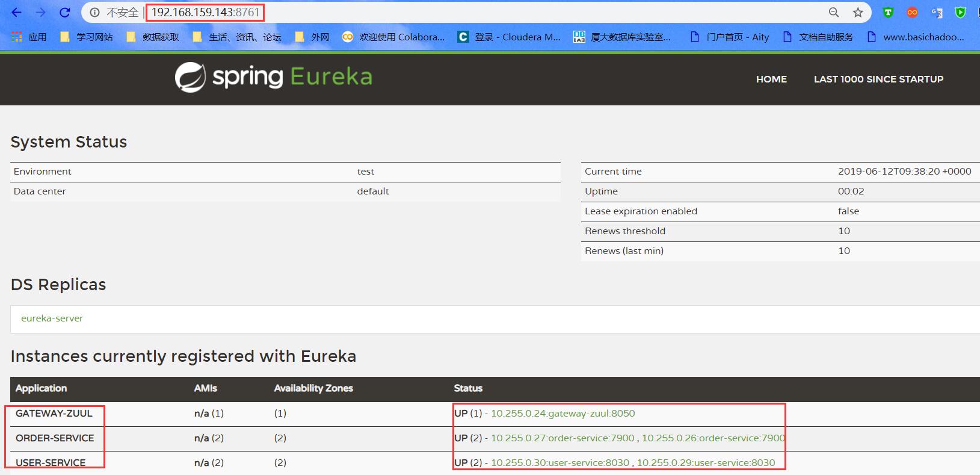Select the GATEWAY-ZUUL application cell
The width and height of the screenshot is (980, 475).
pos(54,413)
